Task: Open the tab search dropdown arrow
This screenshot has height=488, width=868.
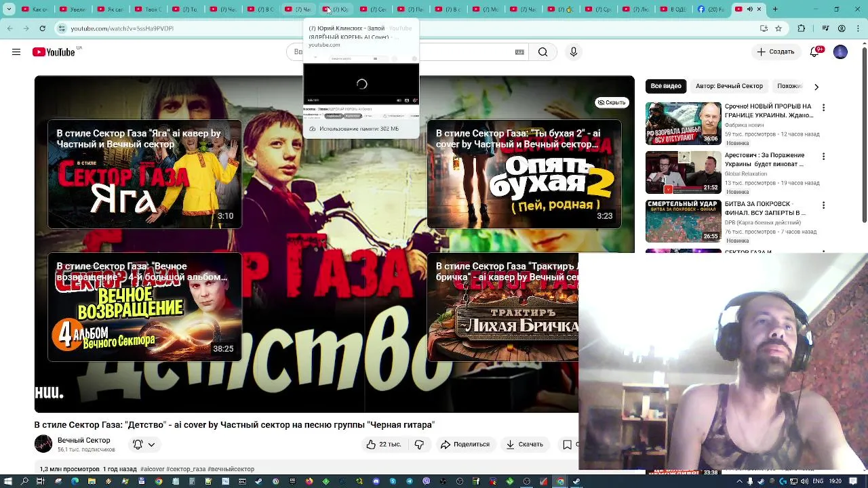Action: coord(9,9)
